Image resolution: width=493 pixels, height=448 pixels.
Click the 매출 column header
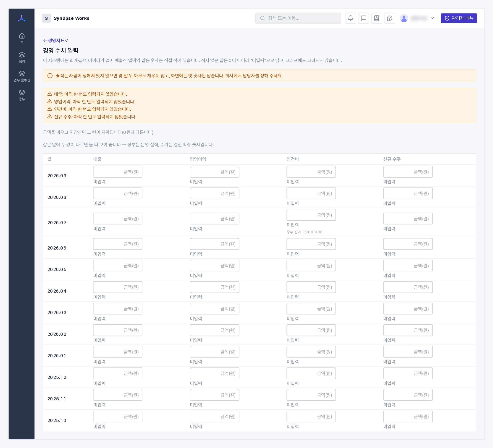coord(97,159)
